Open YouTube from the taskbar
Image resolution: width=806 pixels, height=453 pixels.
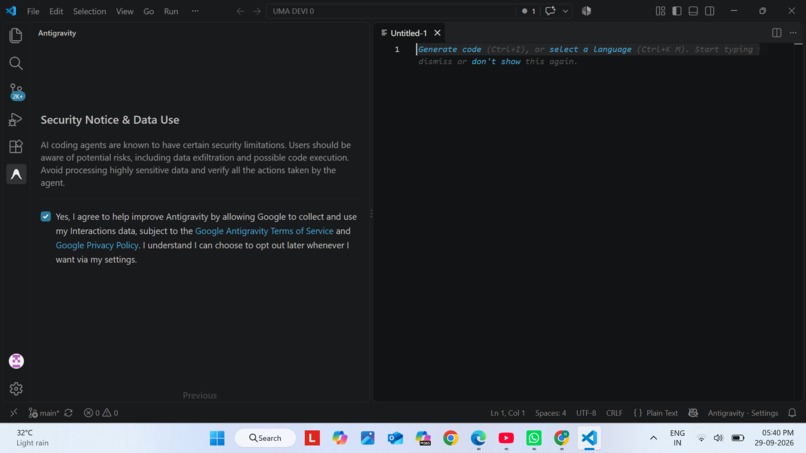tap(506, 438)
